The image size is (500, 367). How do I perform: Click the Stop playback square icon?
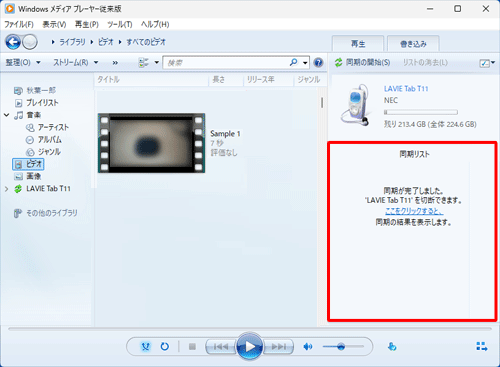coord(192,347)
